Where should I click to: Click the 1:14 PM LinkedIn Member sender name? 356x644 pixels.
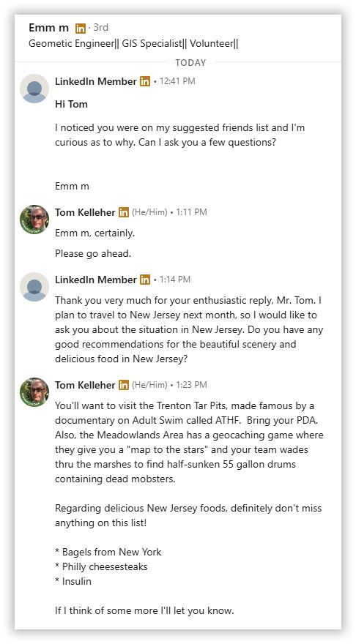coord(96,280)
